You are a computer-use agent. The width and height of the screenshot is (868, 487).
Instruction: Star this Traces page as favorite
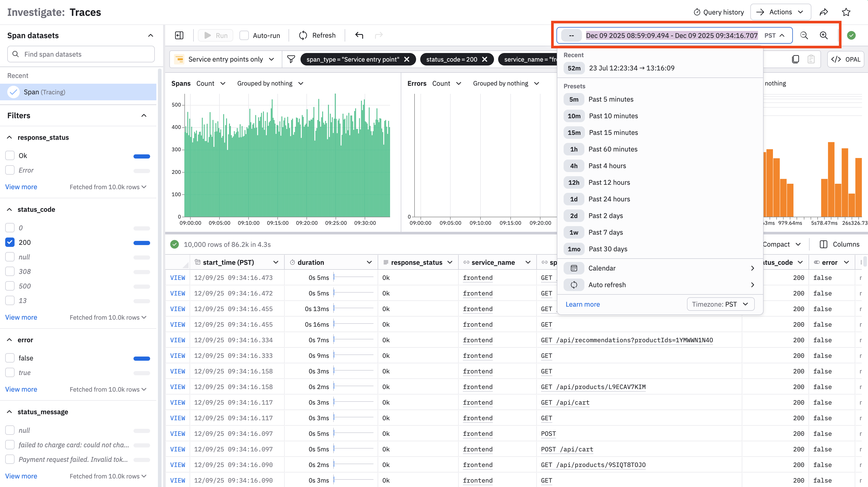tap(846, 12)
